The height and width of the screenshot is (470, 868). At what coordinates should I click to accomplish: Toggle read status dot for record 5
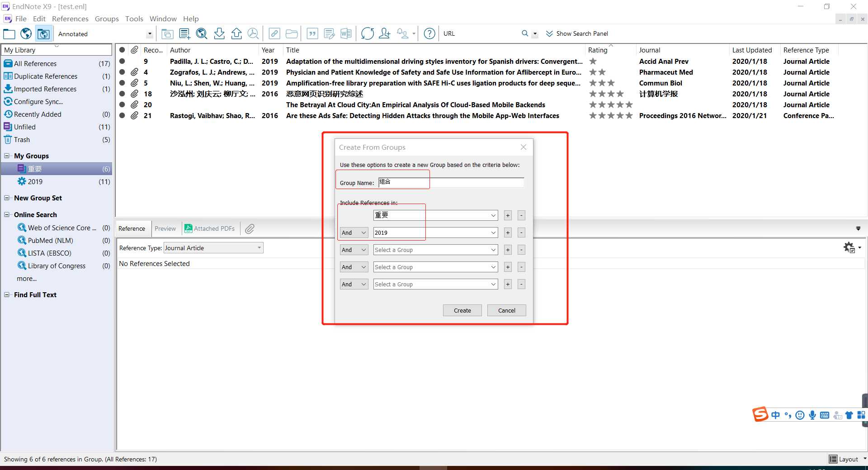coord(122,83)
